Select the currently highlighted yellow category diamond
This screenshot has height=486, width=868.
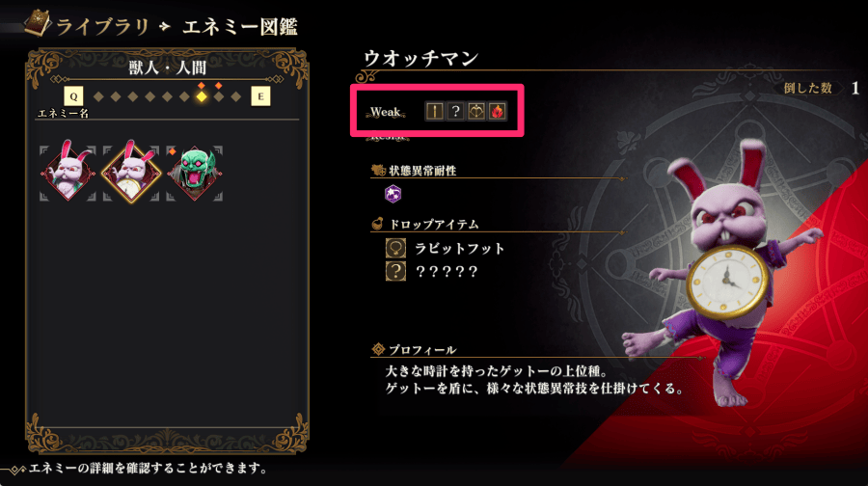point(202,96)
